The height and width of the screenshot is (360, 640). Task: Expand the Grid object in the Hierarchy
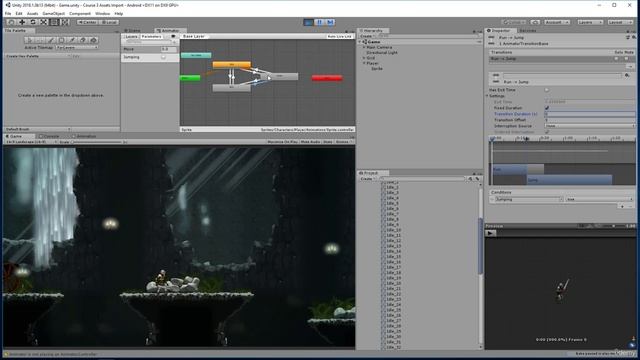click(x=364, y=58)
